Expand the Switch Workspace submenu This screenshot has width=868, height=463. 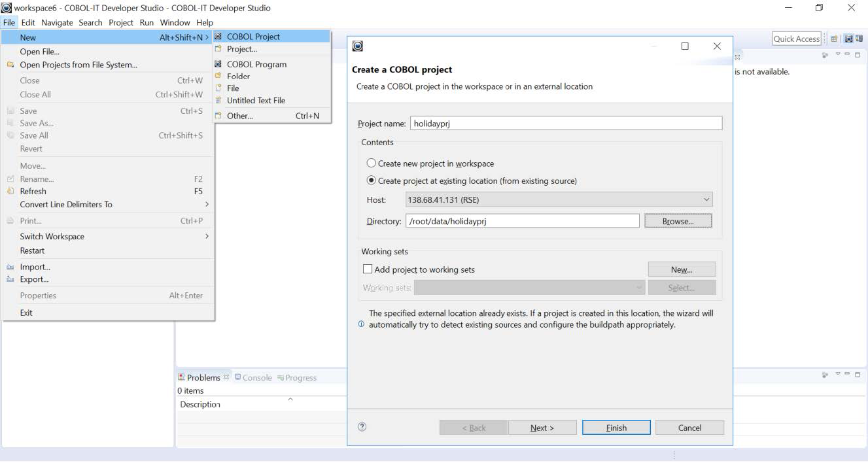(x=52, y=236)
